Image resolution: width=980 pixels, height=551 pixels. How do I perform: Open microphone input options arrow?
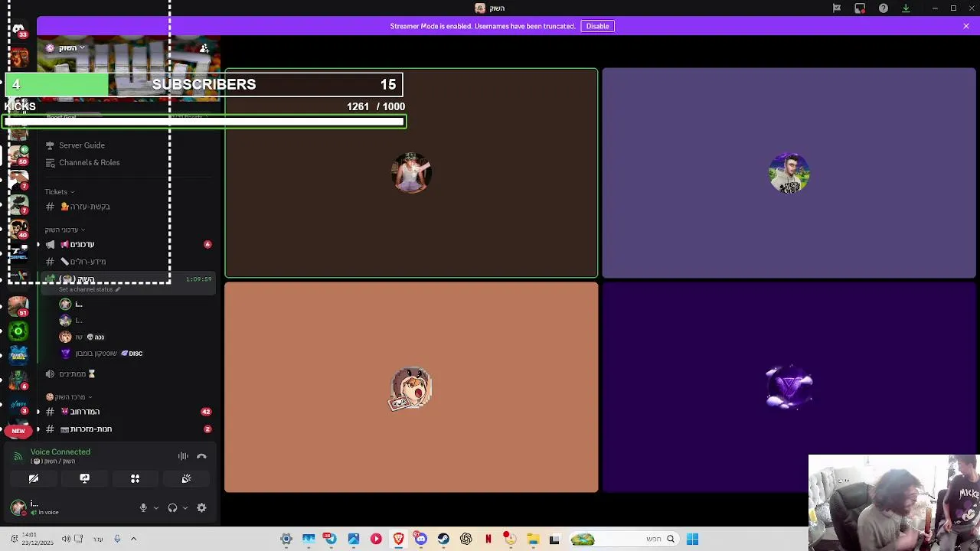click(155, 507)
